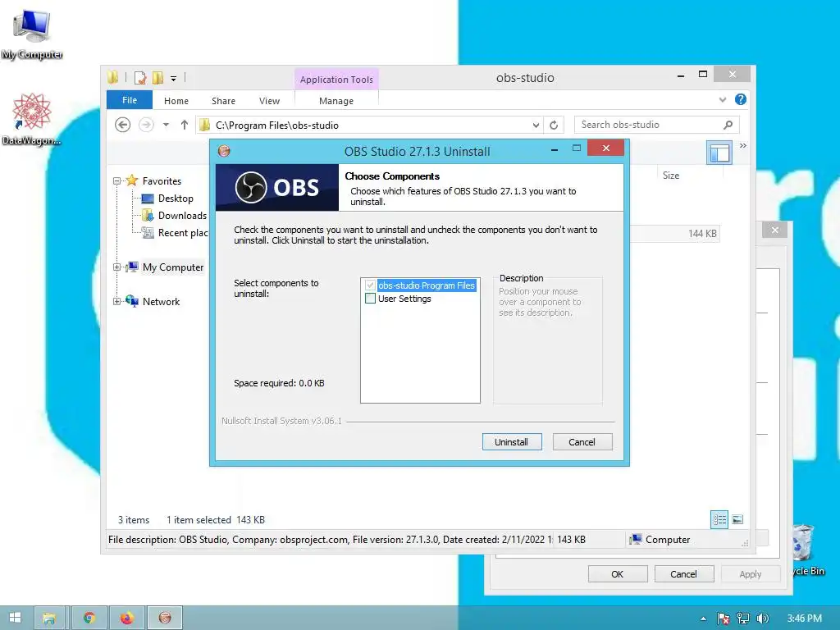
Task: Select Downloads in Favorites
Action: click(182, 216)
